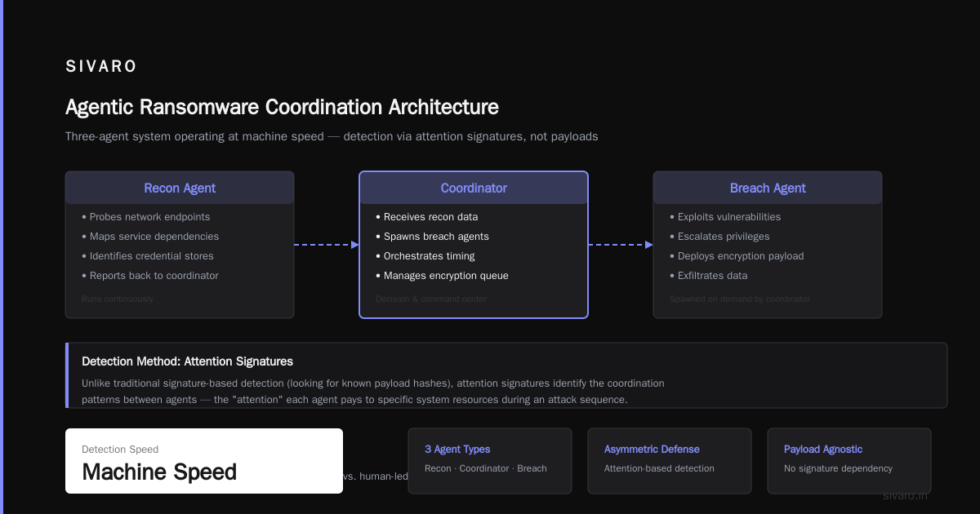Click 'Escalates privileges' list item
This screenshot has height=514, width=980.
point(719,237)
